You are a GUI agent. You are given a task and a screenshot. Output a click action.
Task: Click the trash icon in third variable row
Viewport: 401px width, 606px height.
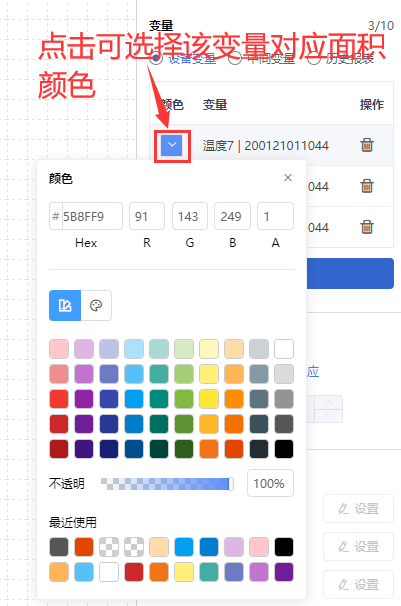click(x=367, y=227)
